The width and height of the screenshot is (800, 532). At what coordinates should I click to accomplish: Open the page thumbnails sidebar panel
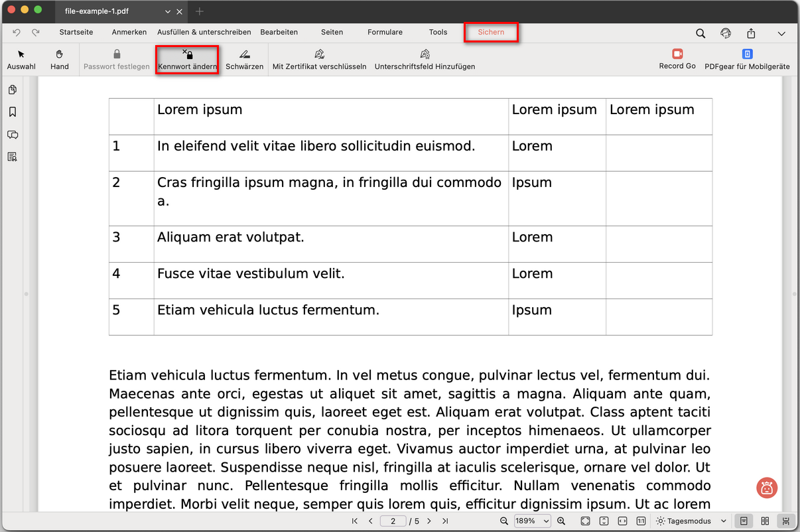pos(12,90)
